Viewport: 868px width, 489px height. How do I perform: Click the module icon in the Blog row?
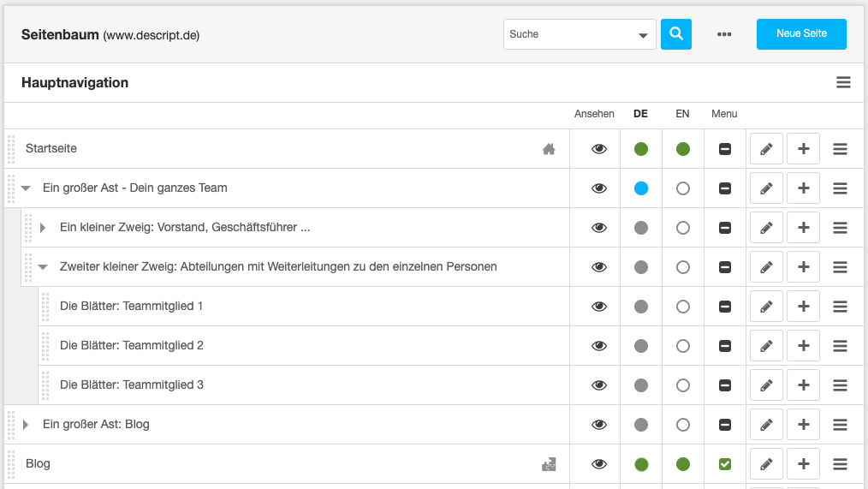(x=549, y=464)
